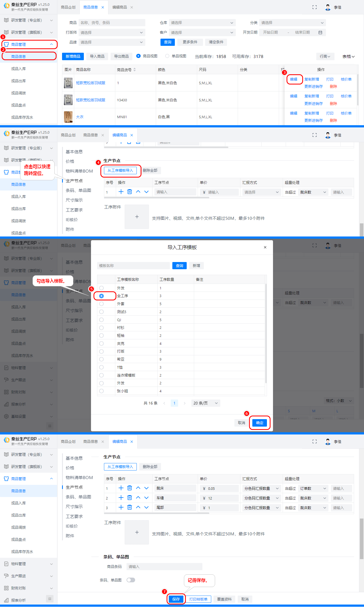364x608 pixels.
Task: Click the 打印样板单 button
Action: coord(198,599)
